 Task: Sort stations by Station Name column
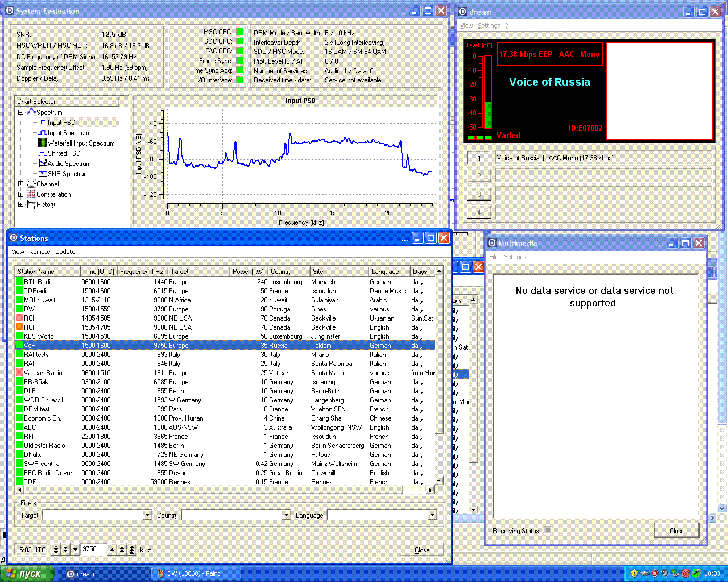pos(48,272)
